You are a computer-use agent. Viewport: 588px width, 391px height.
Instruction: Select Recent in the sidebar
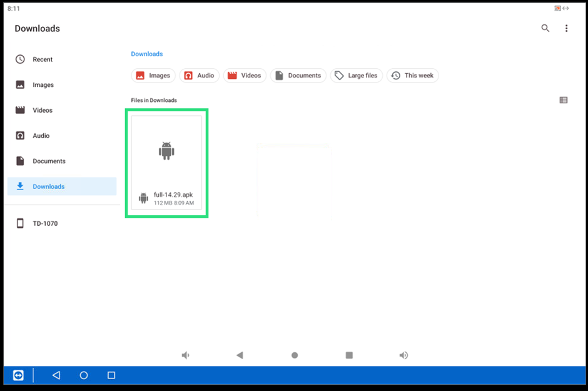coord(62,59)
